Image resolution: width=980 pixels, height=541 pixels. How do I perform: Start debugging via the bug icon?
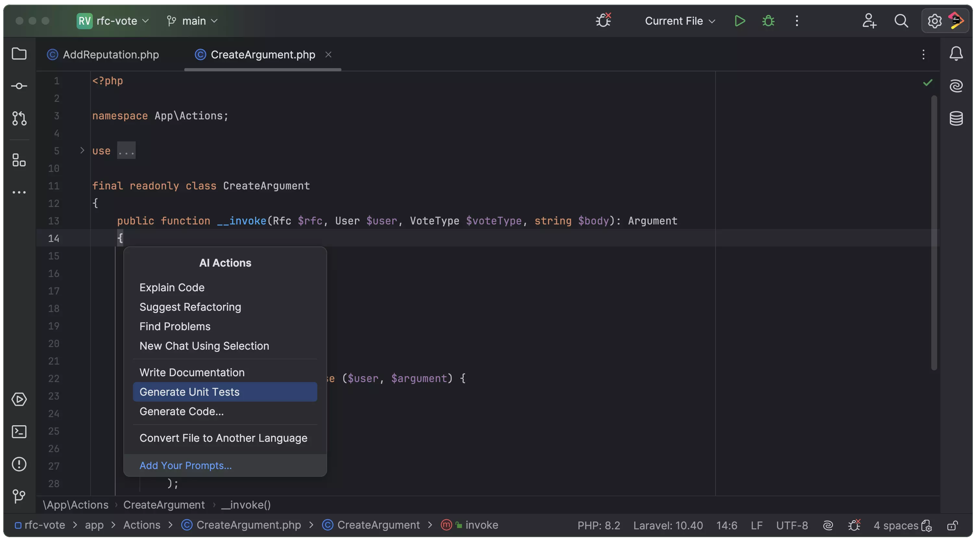pyautogui.click(x=768, y=21)
